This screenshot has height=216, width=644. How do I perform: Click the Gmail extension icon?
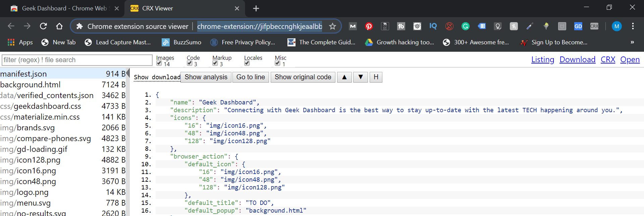pos(353,26)
